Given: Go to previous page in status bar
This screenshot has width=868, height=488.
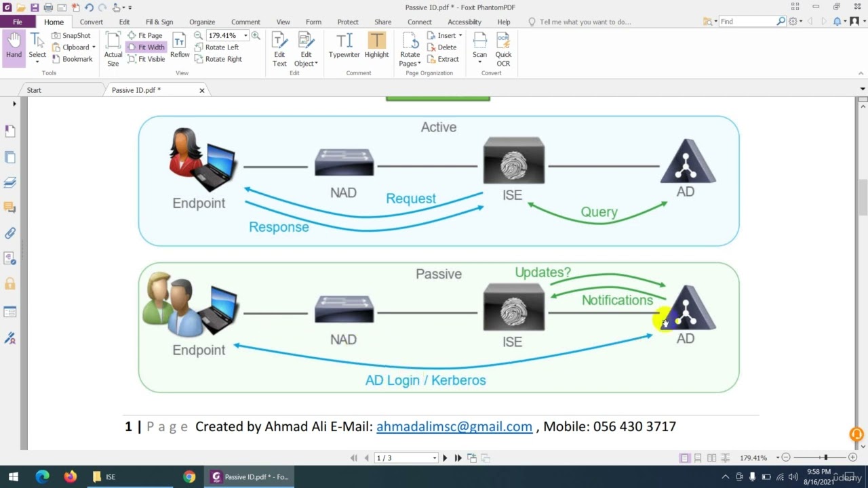Looking at the screenshot, I should click(x=367, y=458).
